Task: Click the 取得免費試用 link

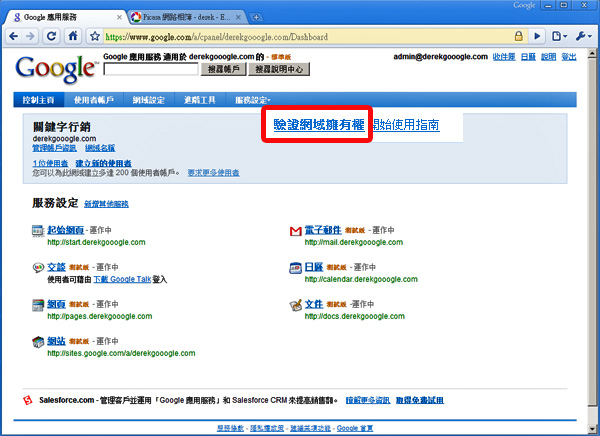Action: [420, 400]
